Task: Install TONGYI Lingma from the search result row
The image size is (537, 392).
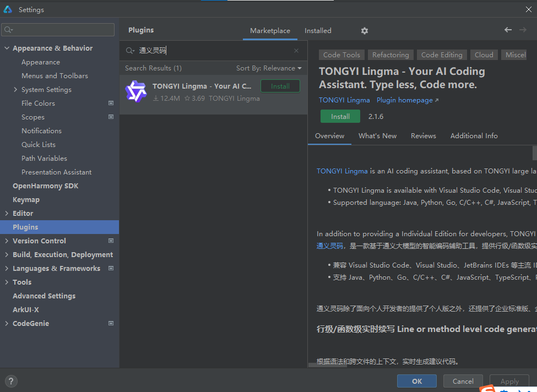Action: point(280,86)
